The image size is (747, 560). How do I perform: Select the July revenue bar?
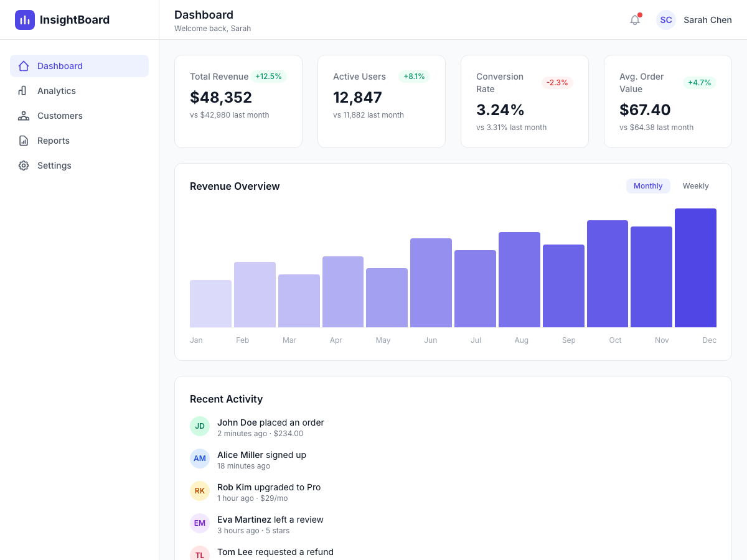pyautogui.click(x=475, y=289)
